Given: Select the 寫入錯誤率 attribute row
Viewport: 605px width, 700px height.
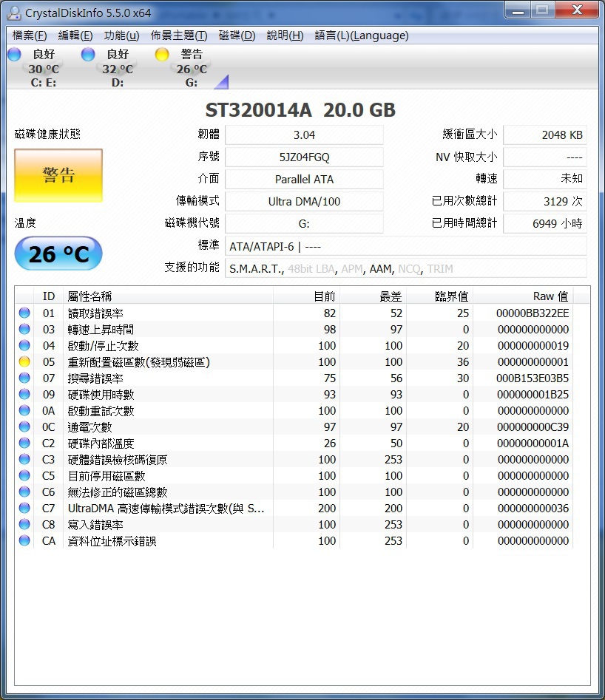Looking at the screenshot, I should tap(294, 524).
